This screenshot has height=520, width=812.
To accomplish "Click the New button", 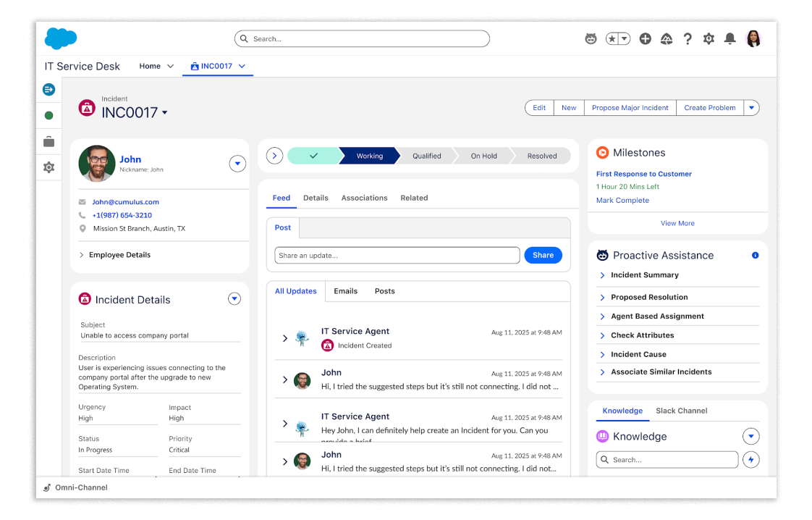I will pos(569,108).
